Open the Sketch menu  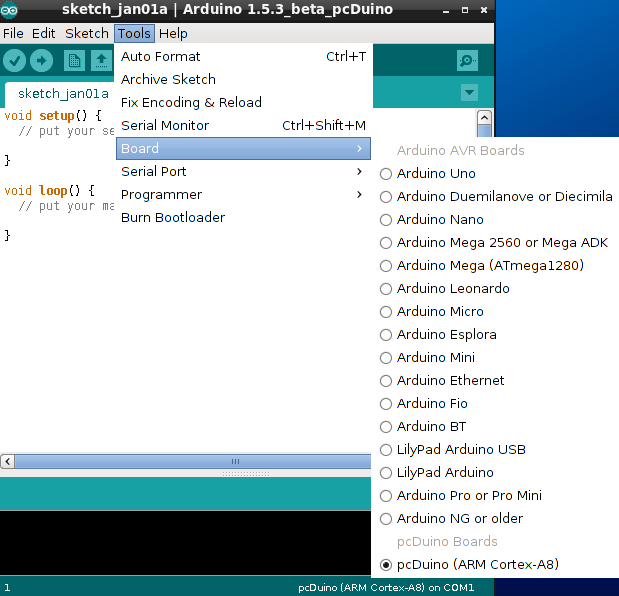pos(87,34)
